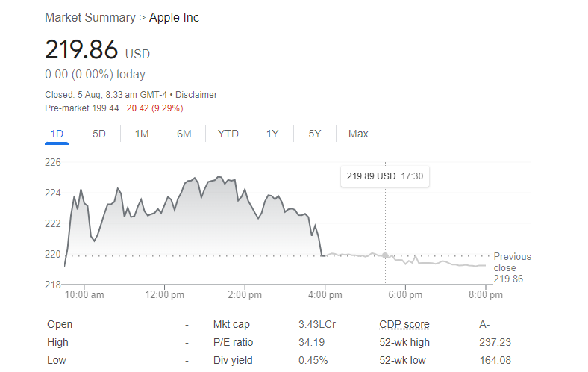This screenshot has height=372, width=588.
Task: Click the Market Summary breadcrumb link
Action: tap(90, 17)
